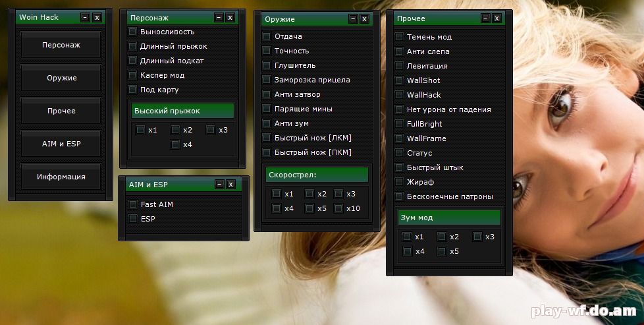Enable the Fast AIM checkbox
Screen dimensions: 644x325
tap(132, 204)
